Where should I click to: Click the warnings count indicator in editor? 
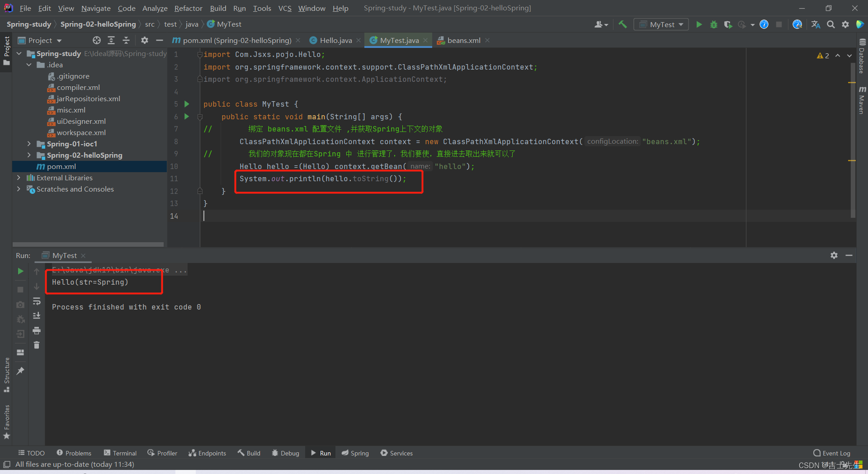tap(823, 56)
